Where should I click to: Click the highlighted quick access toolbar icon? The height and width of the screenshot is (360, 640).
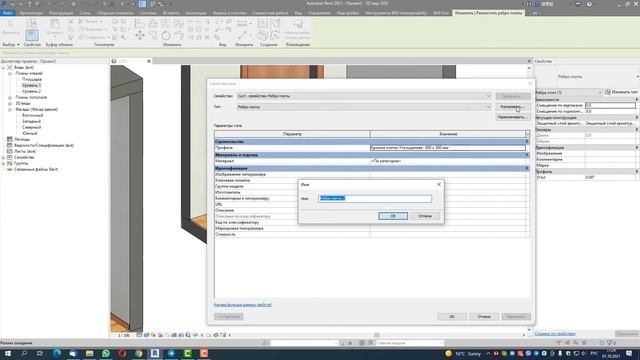[x=142, y=4]
